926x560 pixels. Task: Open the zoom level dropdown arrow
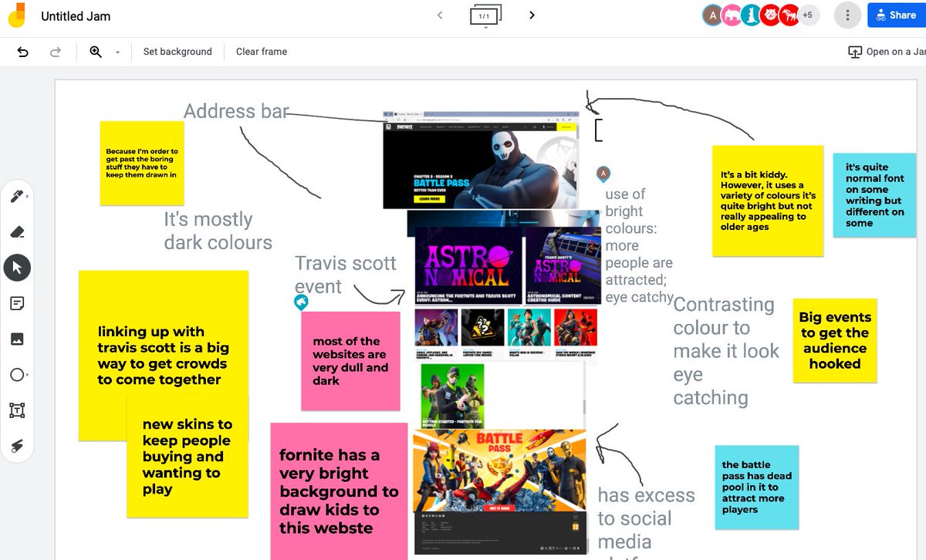point(117,52)
